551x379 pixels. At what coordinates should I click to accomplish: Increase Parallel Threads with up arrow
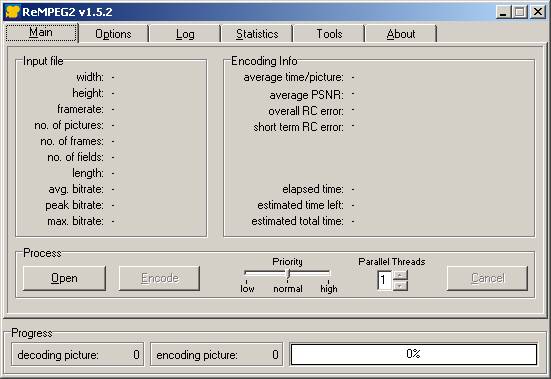400,275
